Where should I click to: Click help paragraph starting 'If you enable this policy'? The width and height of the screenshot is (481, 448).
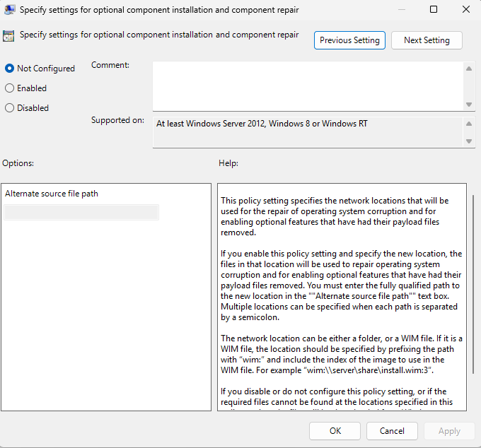(x=341, y=285)
